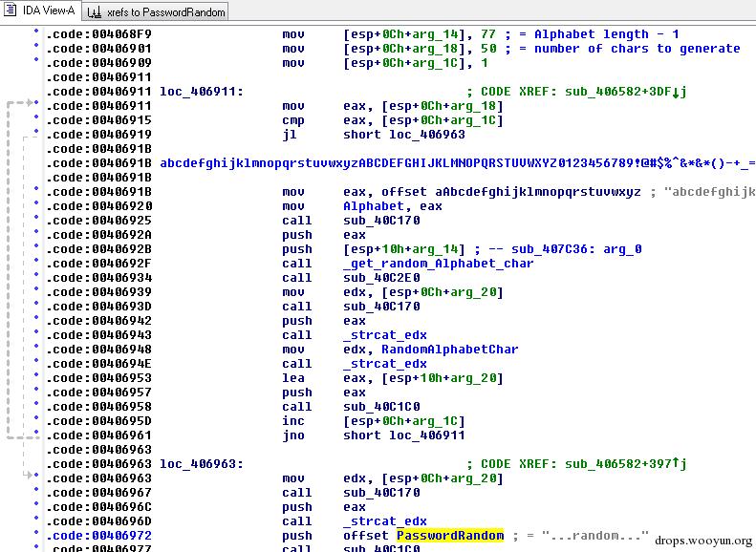Click the xrefs tab icon
The width and height of the screenshot is (756, 552).
92,11
